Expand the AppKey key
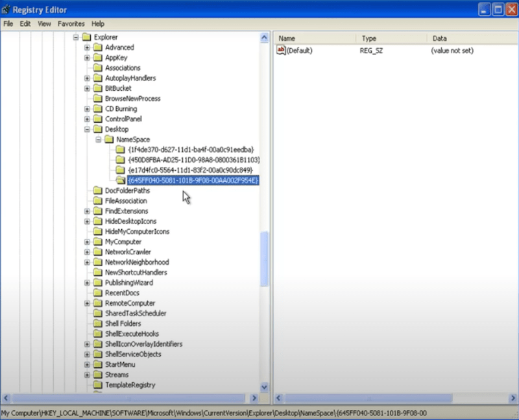The height and width of the screenshot is (420, 519). pyautogui.click(x=87, y=58)
